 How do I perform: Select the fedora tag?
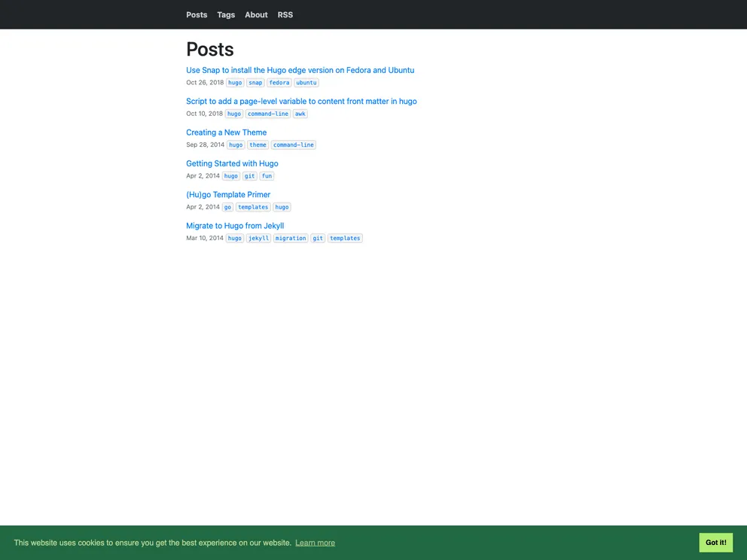click(279, 82)
